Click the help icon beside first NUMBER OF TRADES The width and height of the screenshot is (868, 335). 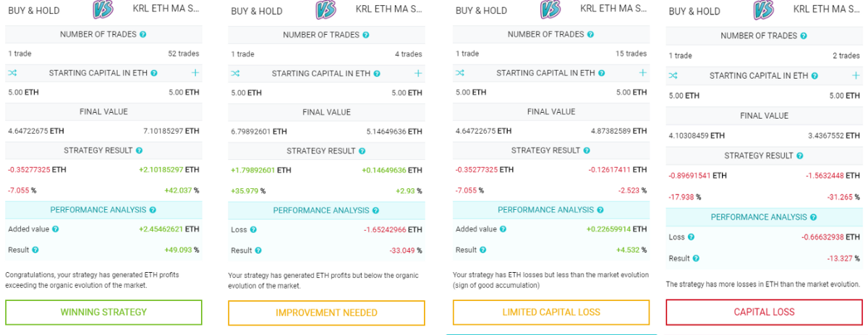click(143, 35)
